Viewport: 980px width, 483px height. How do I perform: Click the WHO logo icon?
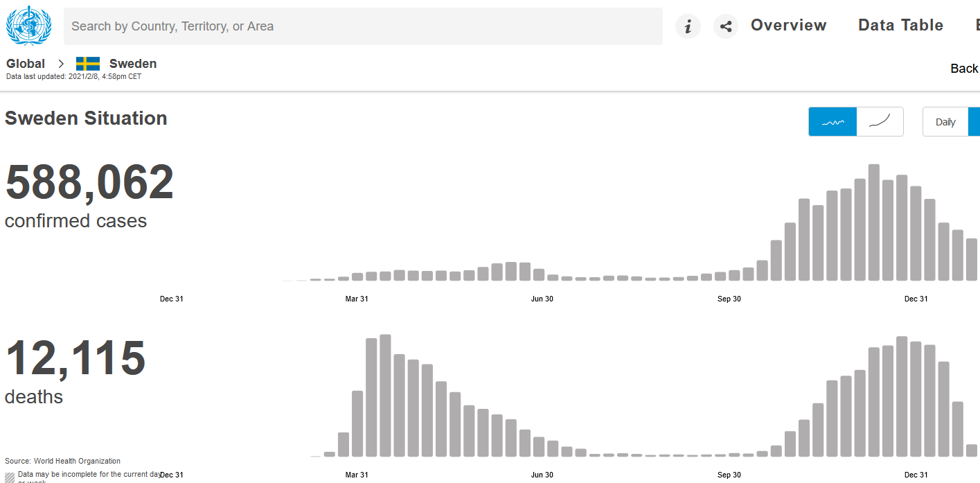(x=28, y=26)
